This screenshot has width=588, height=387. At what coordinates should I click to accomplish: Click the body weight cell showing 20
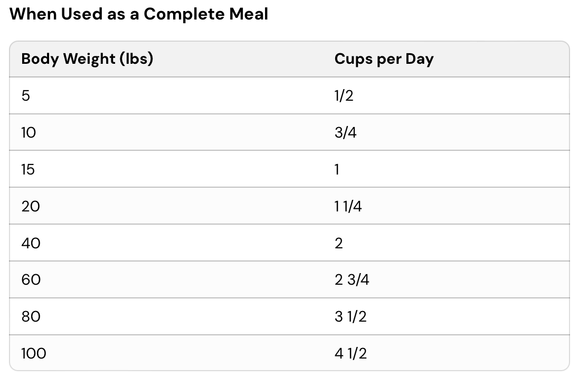[x=31, y=207]
